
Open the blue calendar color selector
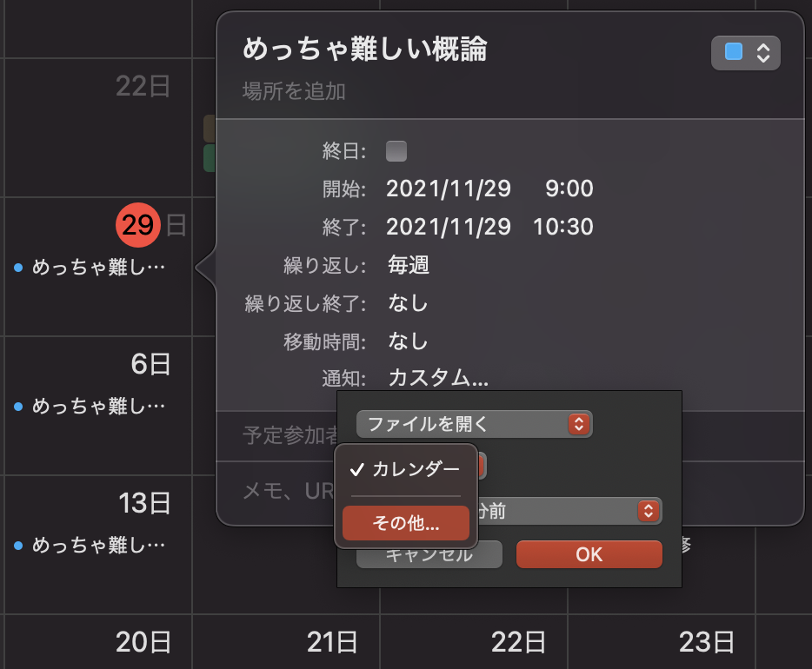745,53
